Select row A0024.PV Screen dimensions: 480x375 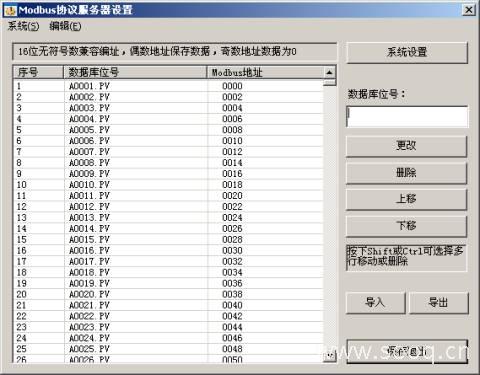point(168,339)
